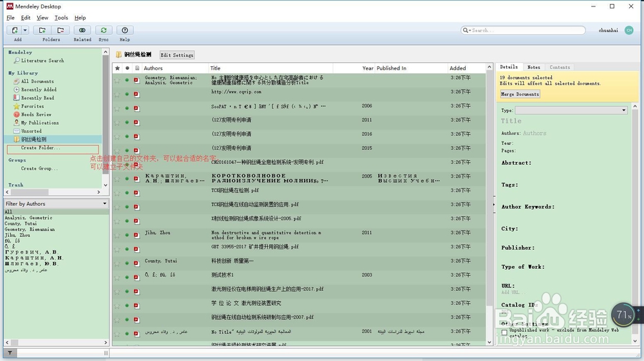
Task: Switch to the Details tab
Action: point(509,67)
